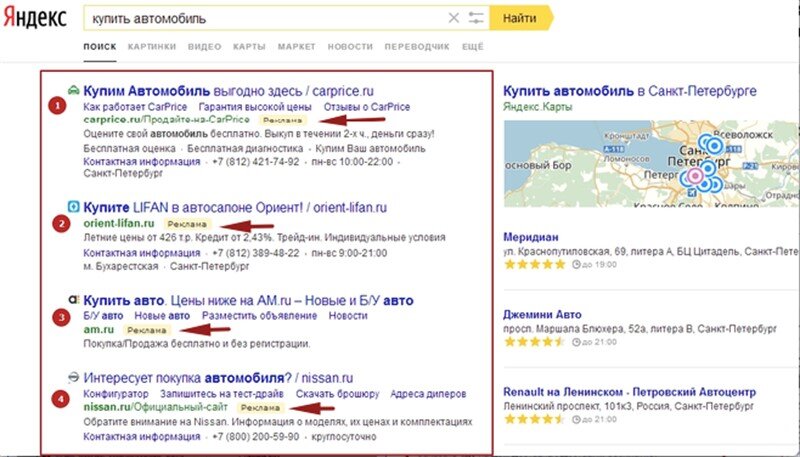The width and height of the screenshot is (800, 457).
Task: Click the Яндекс logo
Action: pyautogui.click(x=35, y=18)
